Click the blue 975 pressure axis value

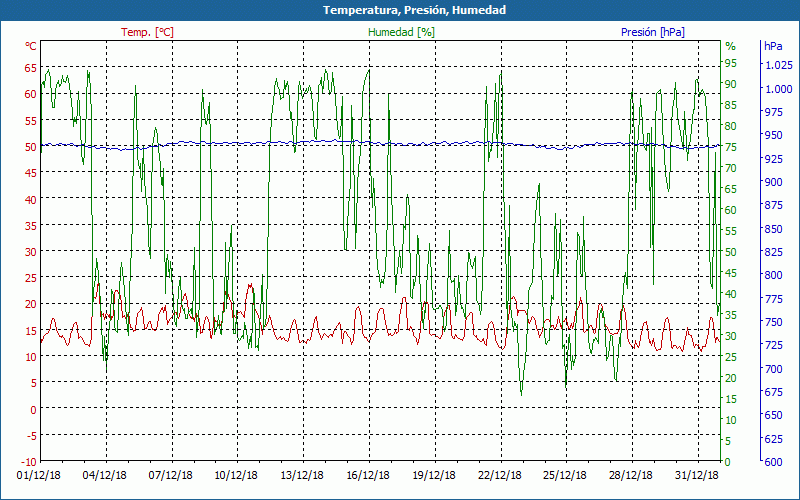tap(773, 112)
